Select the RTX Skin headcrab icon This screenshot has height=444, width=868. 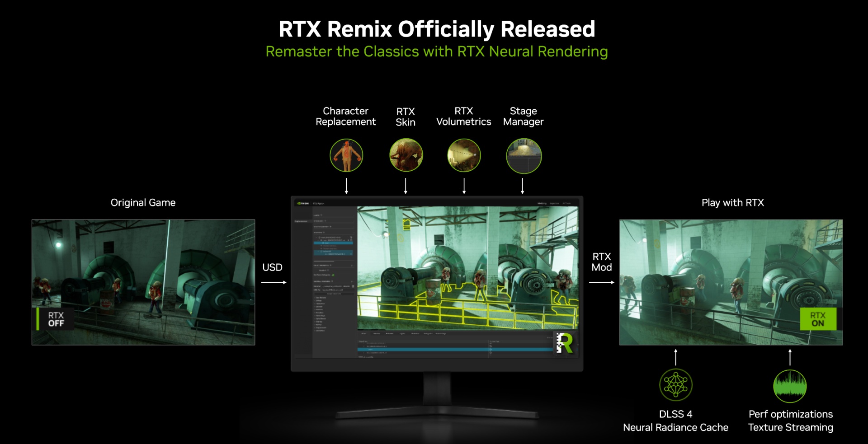point(406,155)
